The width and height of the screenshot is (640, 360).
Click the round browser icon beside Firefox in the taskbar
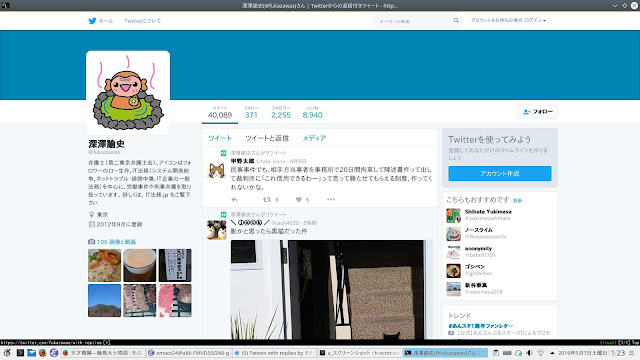pos(53,353)
